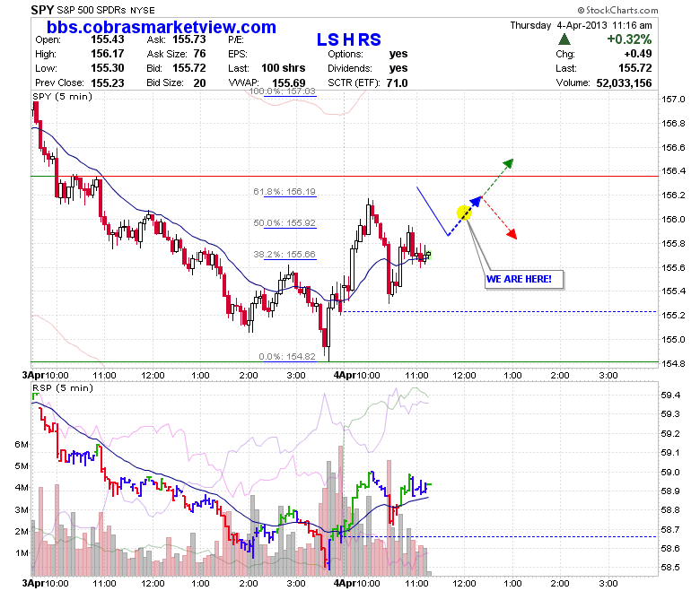700x591 pixels.
Task: Click the bbs.cobrasmarketview.com link
Action: (x=162, y=27)
